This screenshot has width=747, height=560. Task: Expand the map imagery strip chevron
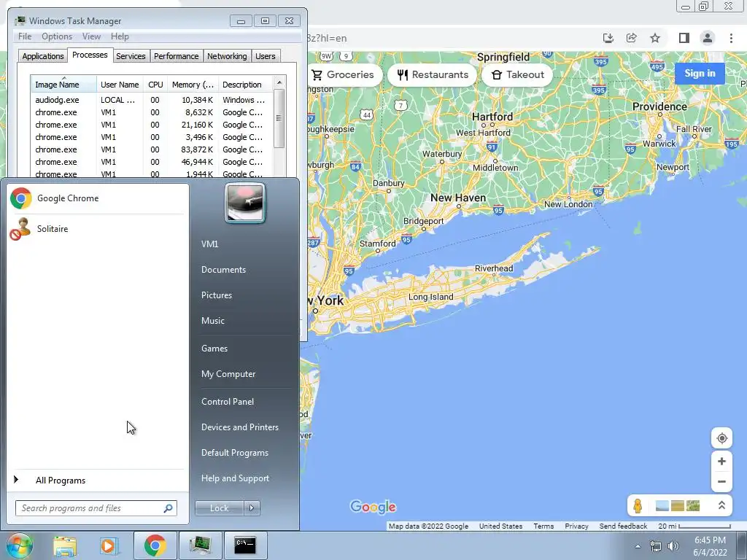tap(721, 505)
